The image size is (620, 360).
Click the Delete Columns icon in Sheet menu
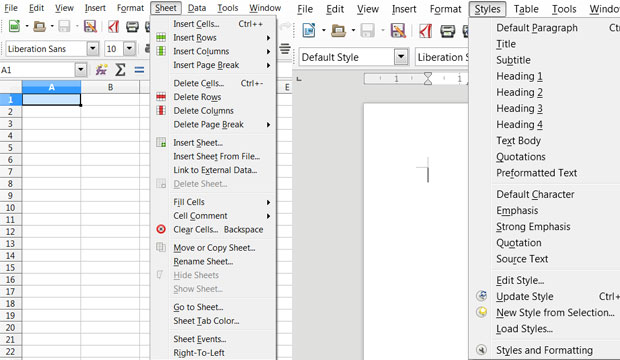tap(161, 110)
